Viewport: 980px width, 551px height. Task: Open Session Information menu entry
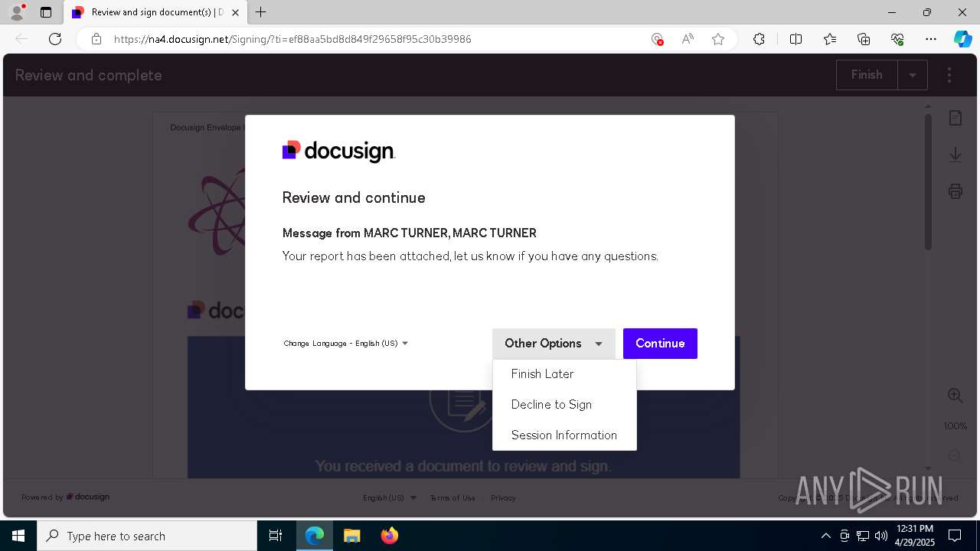[564, 435]
